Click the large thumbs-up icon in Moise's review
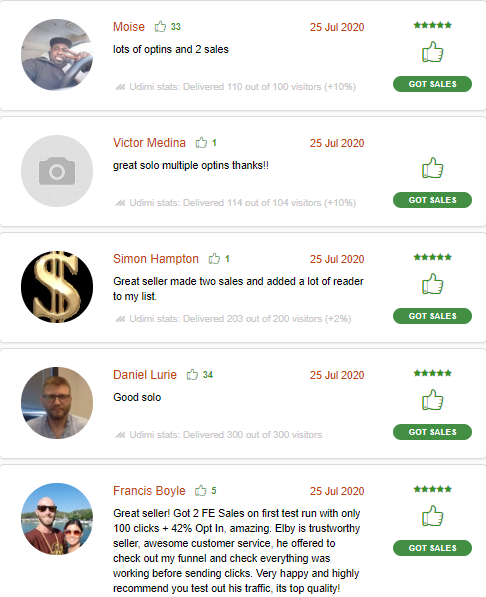 [433, 52]
